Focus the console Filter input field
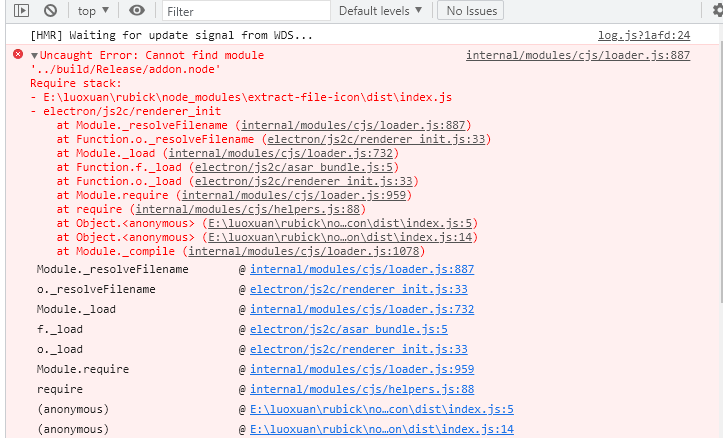The width and height of the screenshot is (723, 438). (x=246, y=11)
